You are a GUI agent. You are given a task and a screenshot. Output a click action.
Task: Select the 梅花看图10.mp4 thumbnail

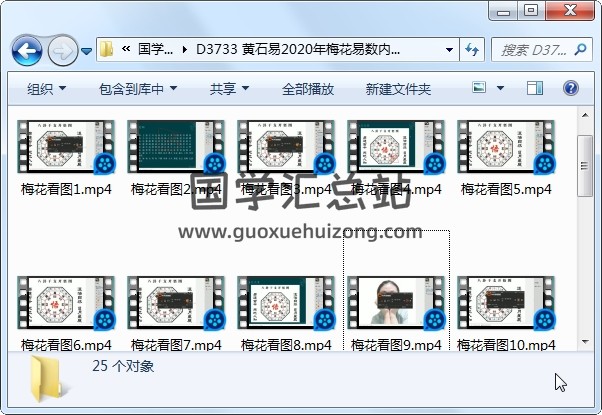coord(506,303)
